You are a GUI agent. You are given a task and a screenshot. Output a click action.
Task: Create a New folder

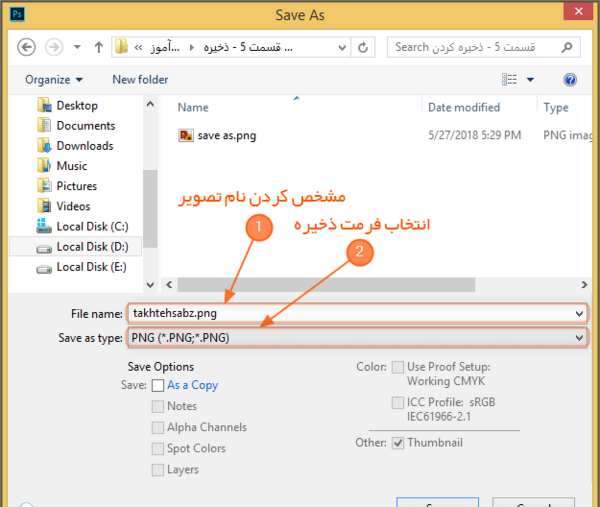point(140,80)
